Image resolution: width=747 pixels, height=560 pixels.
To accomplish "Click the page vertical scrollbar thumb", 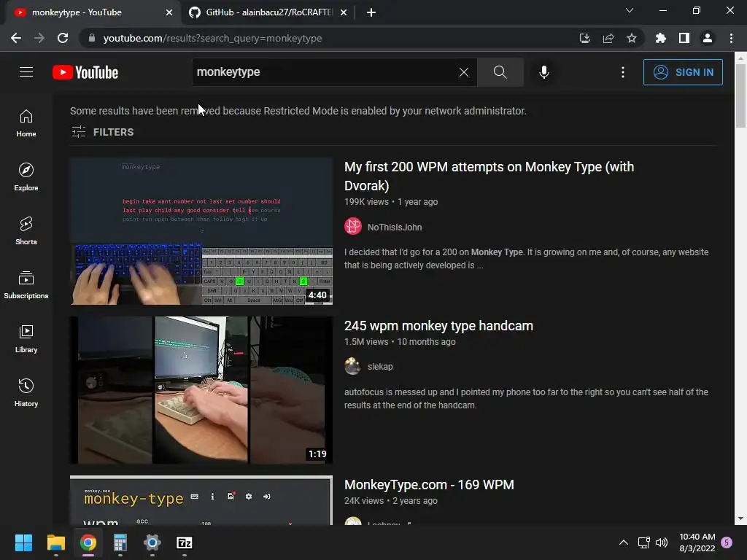I will [740, 96].
